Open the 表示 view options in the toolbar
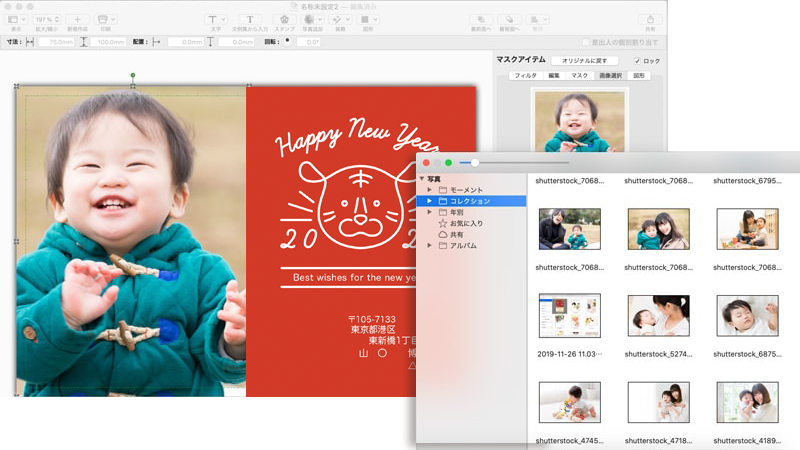Viewport: 800px width, 450px height. coord(16,19)
